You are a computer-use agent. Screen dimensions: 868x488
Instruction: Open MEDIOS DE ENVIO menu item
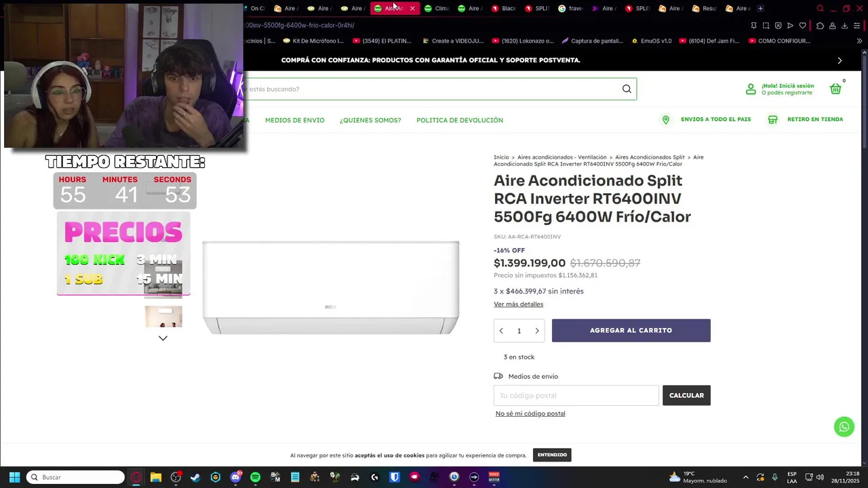[295, 120]
